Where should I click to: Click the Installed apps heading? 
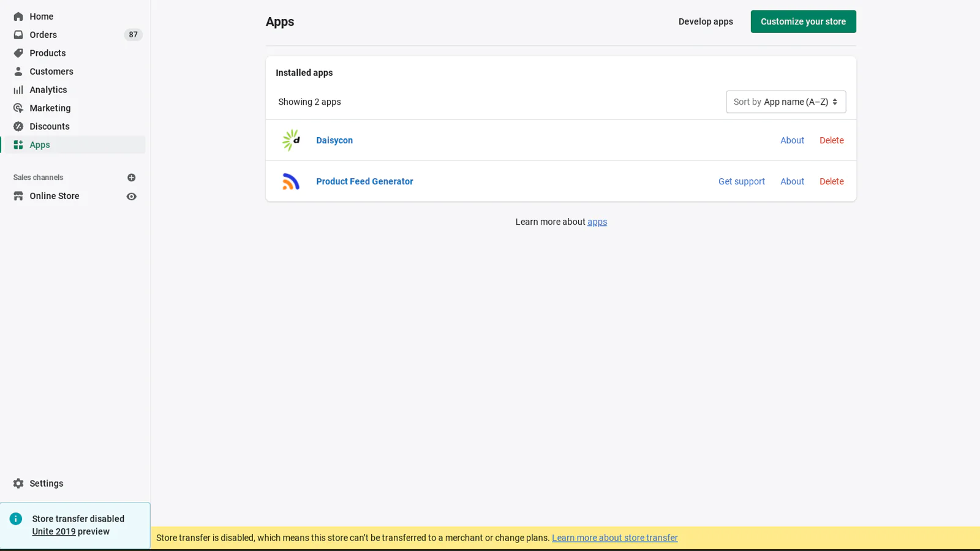[304, 72]
